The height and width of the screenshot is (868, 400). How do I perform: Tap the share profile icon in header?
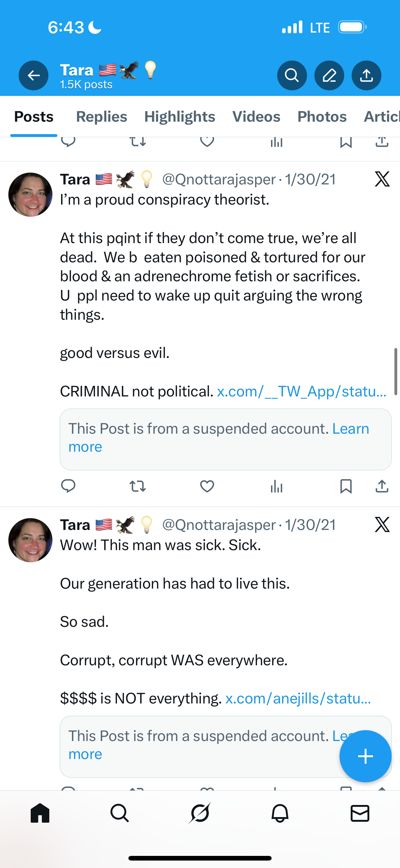[366, 75]
